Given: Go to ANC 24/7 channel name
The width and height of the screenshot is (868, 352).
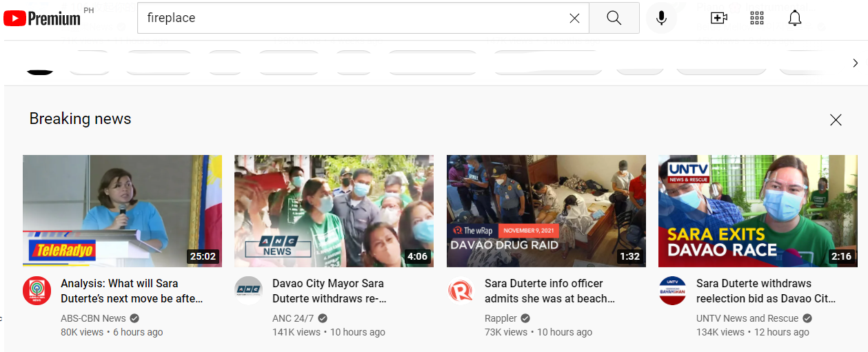Looking at the screenshot, I should tap(293, 318).
